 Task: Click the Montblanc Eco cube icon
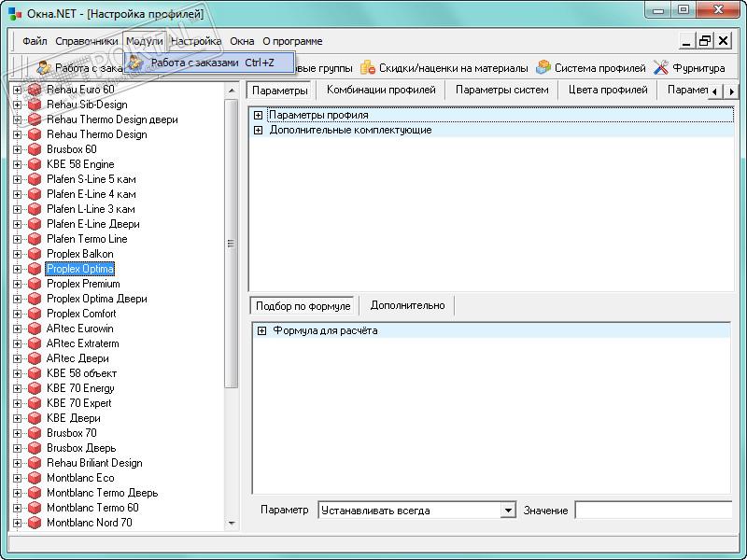[x=35, y=478]
